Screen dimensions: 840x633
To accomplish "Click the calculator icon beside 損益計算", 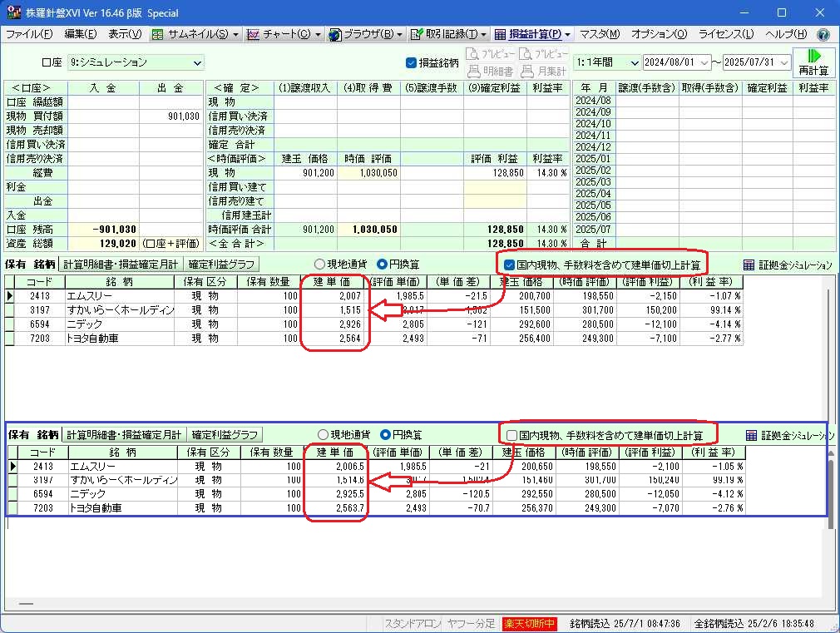I will click(x=500, y=35).
